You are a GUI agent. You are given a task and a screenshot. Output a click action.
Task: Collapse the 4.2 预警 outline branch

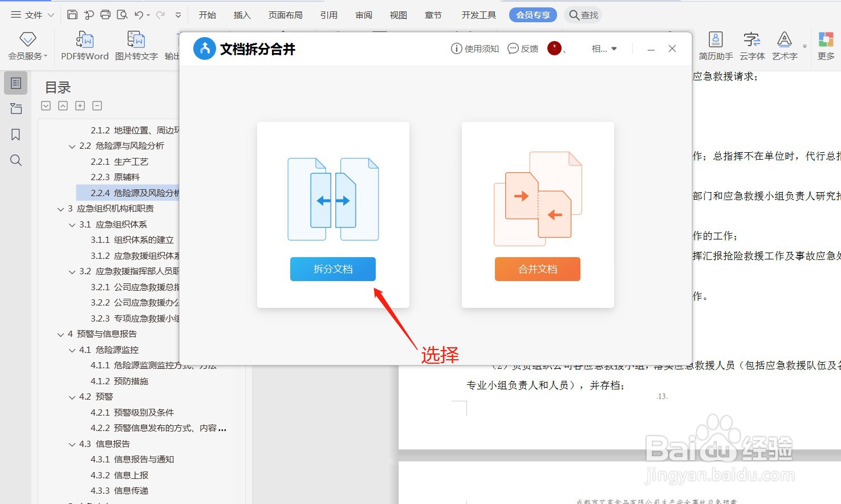[71, 396]
